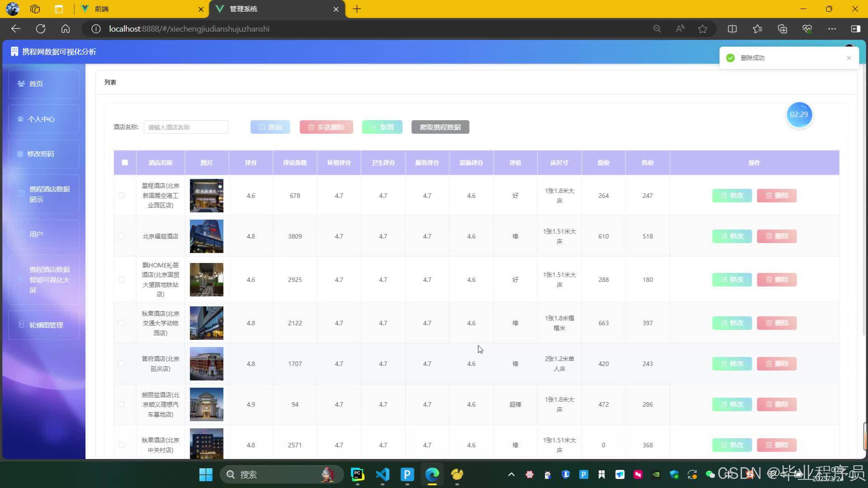Open browser collections icon
This screenshot has height=488, width=868.
pos(782,29)
